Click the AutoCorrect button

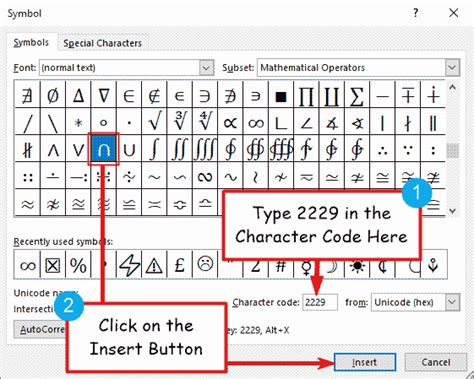[40, 329]
